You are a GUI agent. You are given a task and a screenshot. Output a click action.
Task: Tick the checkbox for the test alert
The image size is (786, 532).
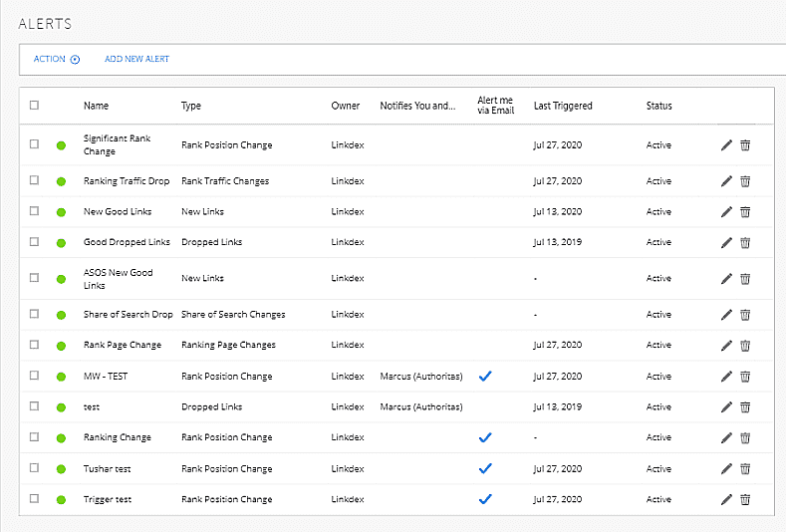[x=34, y=406]
